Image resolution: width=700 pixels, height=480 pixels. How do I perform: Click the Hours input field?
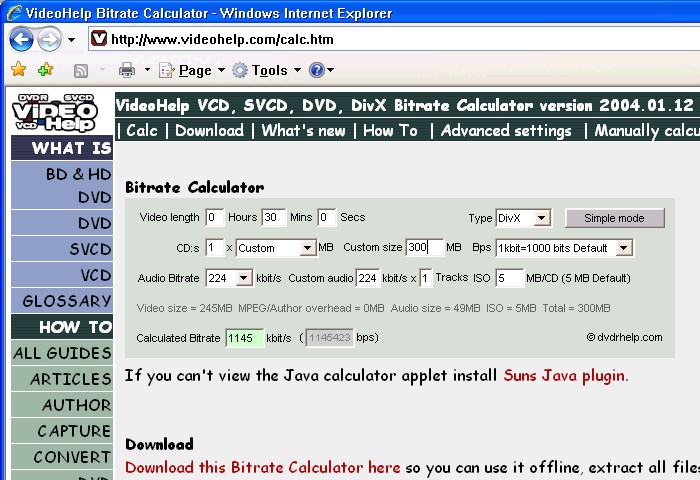(215, 217)
